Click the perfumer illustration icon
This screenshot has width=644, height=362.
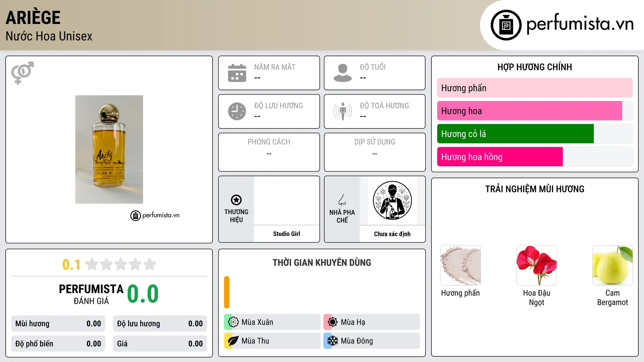click(x=392, y=200)
